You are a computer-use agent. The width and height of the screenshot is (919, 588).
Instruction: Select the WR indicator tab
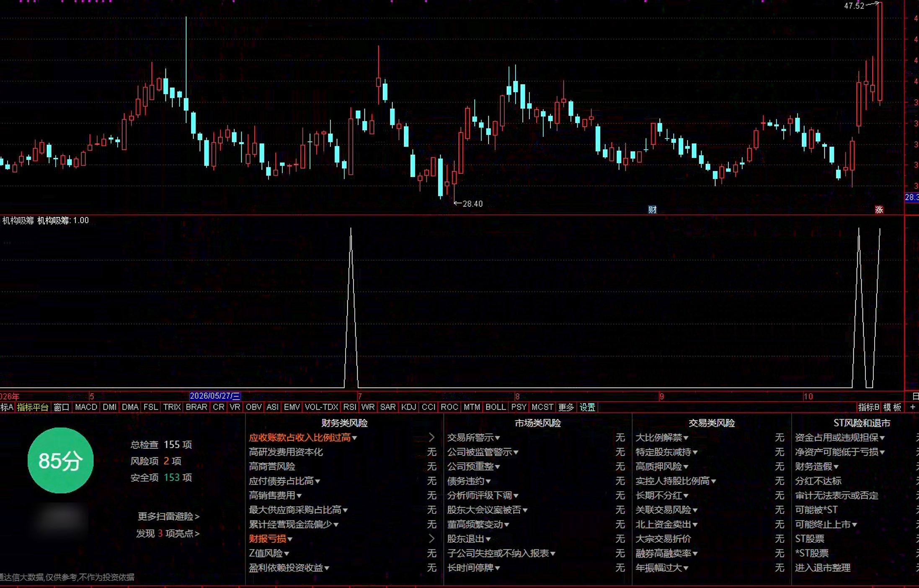pos(368,407)
